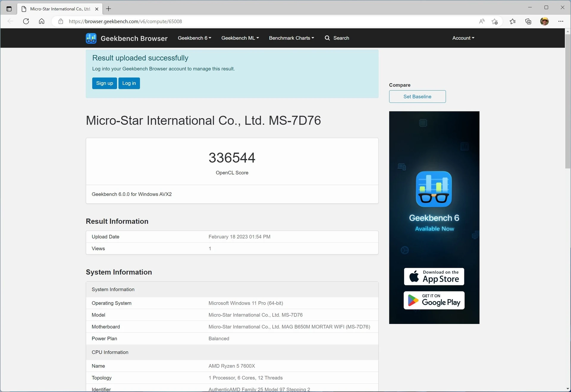Click the 'Geekbench 6.0.0 for Windows AVX2' text
The width and height of the screenshot is (571, 392).
(132, 194)
